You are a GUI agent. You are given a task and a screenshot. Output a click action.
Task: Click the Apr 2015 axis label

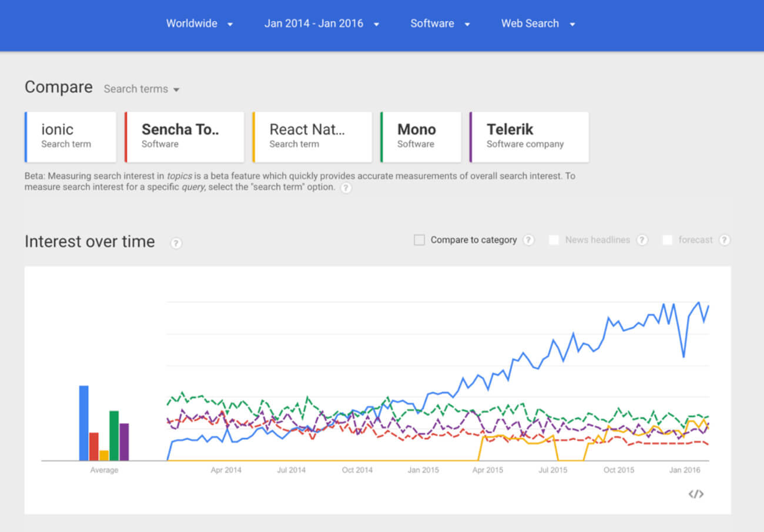(488, 470)
